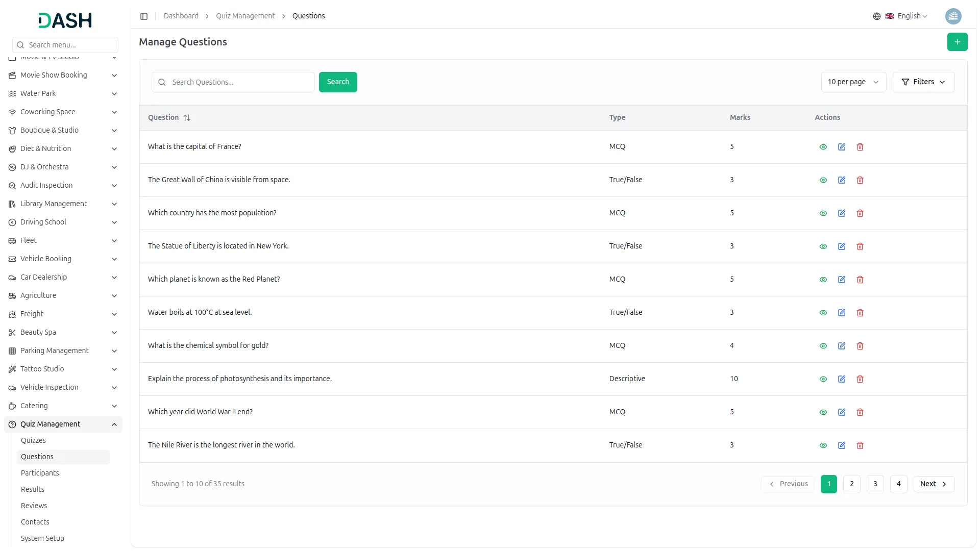Sort by the Question column arrows

[187, 118]
